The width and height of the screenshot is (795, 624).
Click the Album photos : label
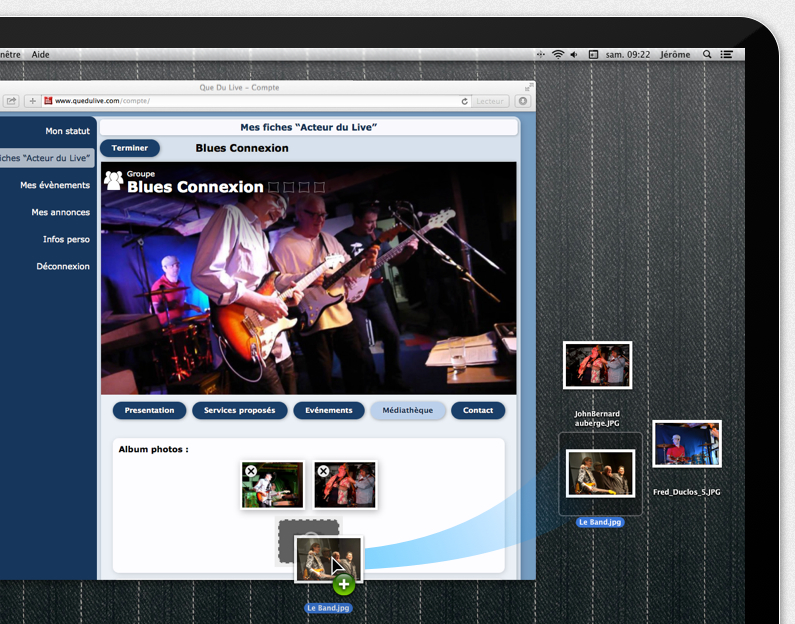tap(153, 449)
